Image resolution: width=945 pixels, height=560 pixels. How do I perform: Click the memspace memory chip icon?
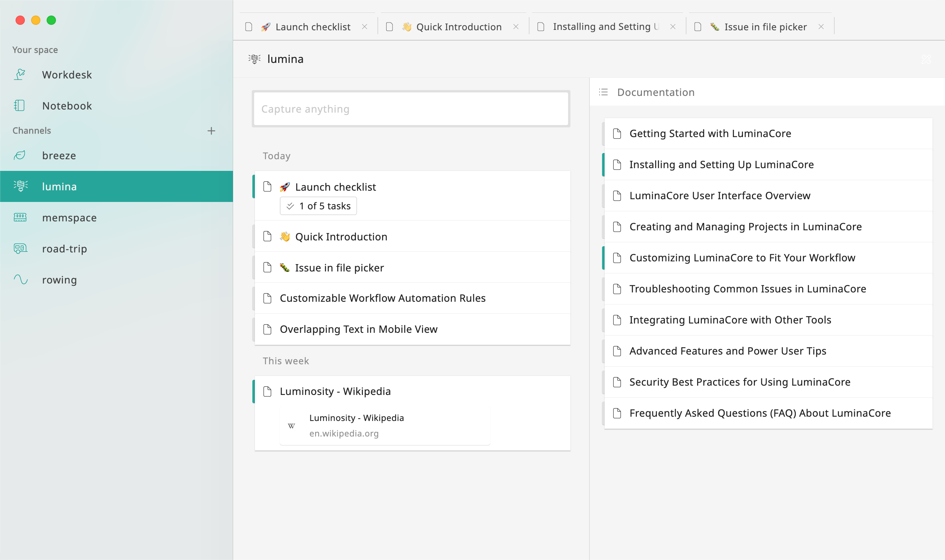pyautogui.click(x=20, y=217)
